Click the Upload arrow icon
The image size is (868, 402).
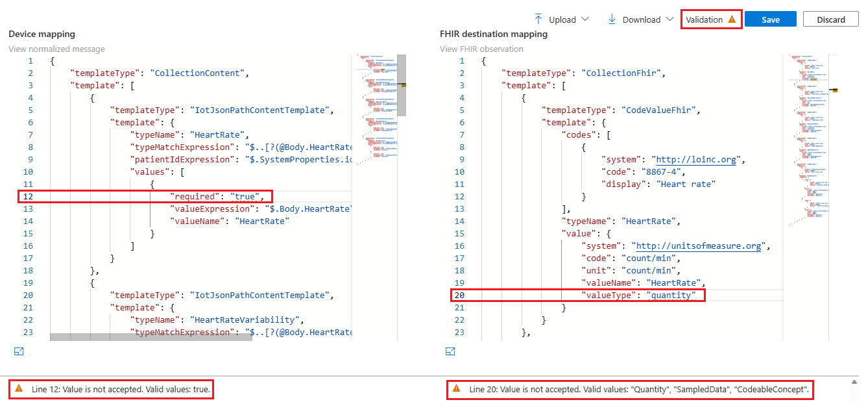tap(538, 19)
